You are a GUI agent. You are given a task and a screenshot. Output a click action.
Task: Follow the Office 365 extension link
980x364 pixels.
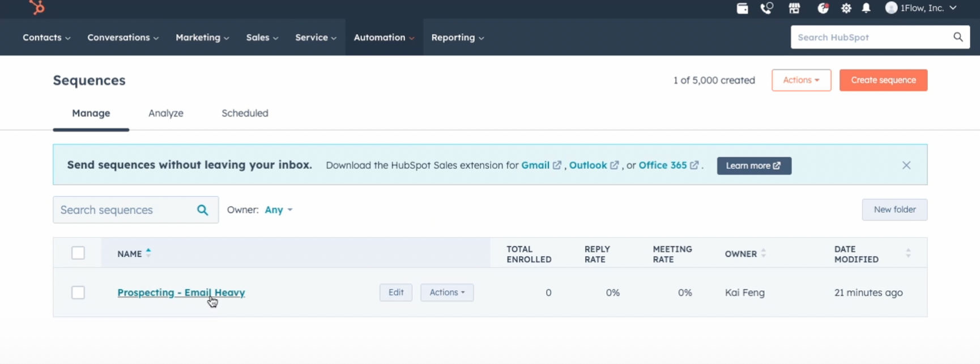click(663, 165)
